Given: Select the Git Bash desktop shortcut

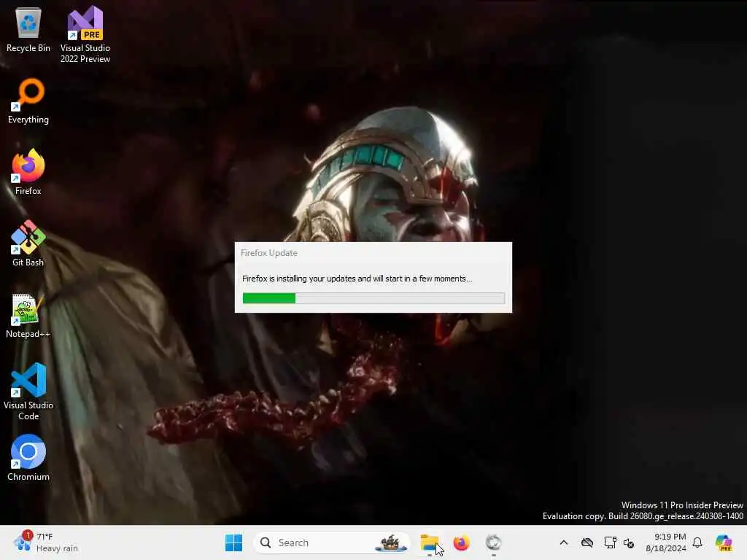Looking at the screenshot, I should coord(28,244).
